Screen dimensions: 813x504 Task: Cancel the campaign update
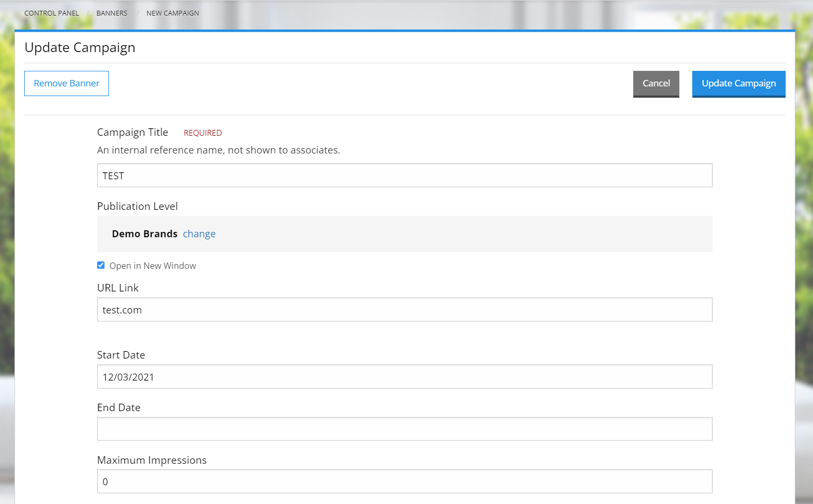[x=656, y=84]
